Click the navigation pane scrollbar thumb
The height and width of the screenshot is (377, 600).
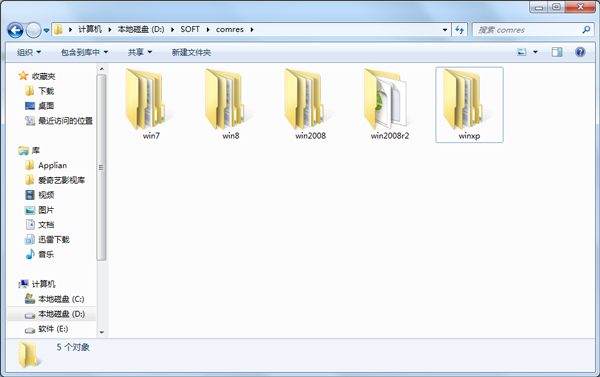point(101,167)
